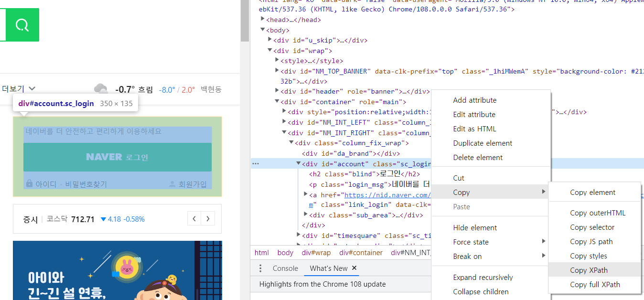Expand the head element node
The height and width of the screenshot is (300, 644).
pyautogui.click(x=262, y=20)
